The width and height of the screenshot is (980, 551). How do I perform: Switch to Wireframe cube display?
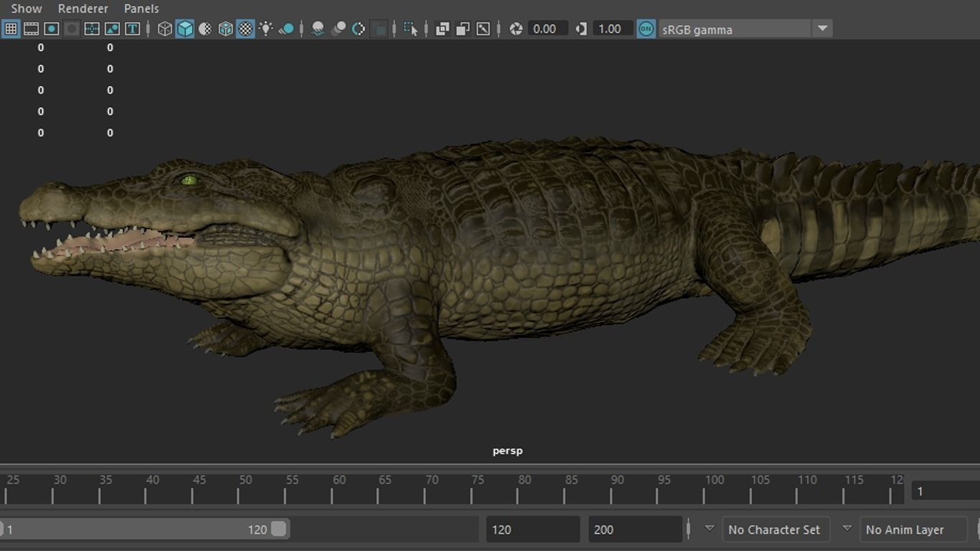coord(165,29)
